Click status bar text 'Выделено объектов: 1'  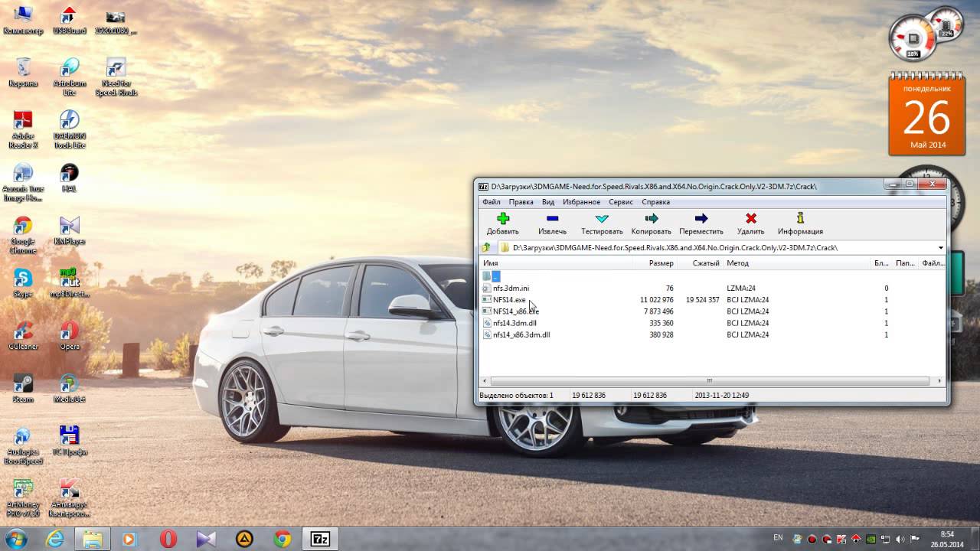point(516,396)
